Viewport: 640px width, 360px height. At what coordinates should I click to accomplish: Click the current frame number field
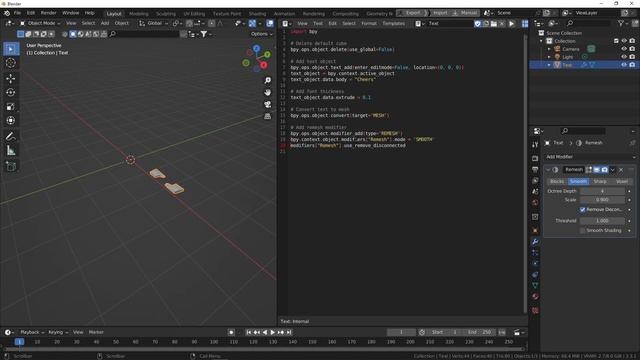pyautogui.click(x=401, y=332)
